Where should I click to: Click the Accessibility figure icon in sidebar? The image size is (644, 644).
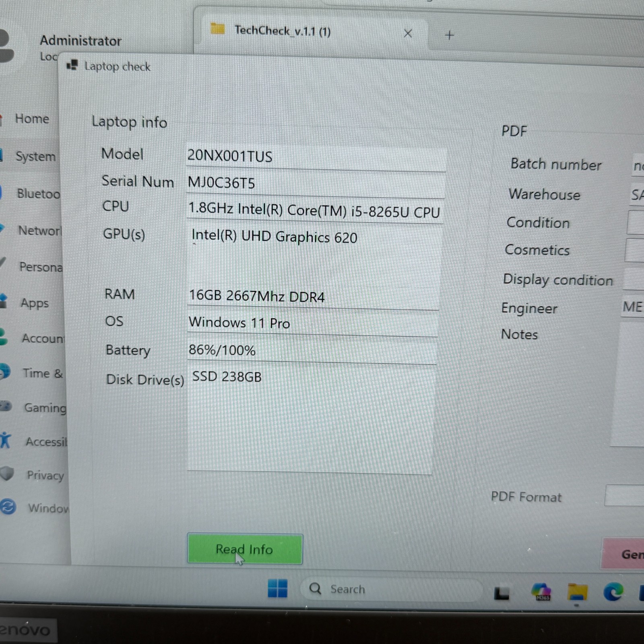tap(5, 440)
